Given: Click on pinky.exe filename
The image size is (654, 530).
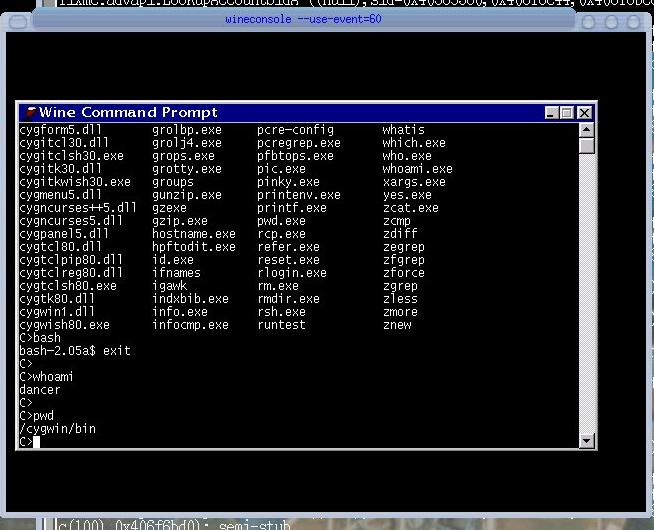Looking at the screenshot, I should (x=288, y=182).
